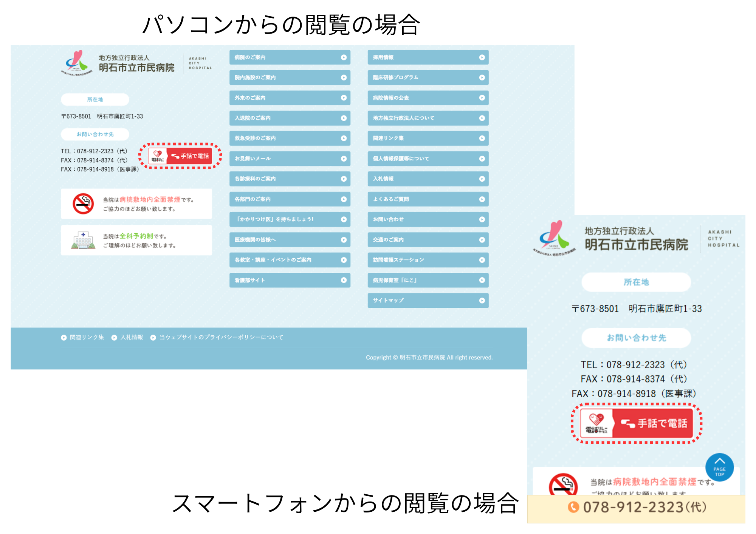Click TEL:078-912-2323 text in smartphone view
This screenshot has width=756, height=534.
(x=634, y=365)
